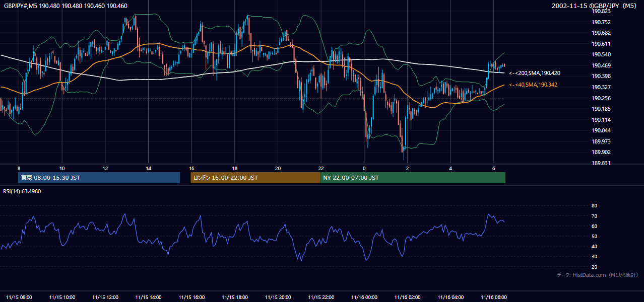The height and width of the screenshot is (302, 644).
Task: Click the 190.044 price axis label
Action: pos(601,130)
